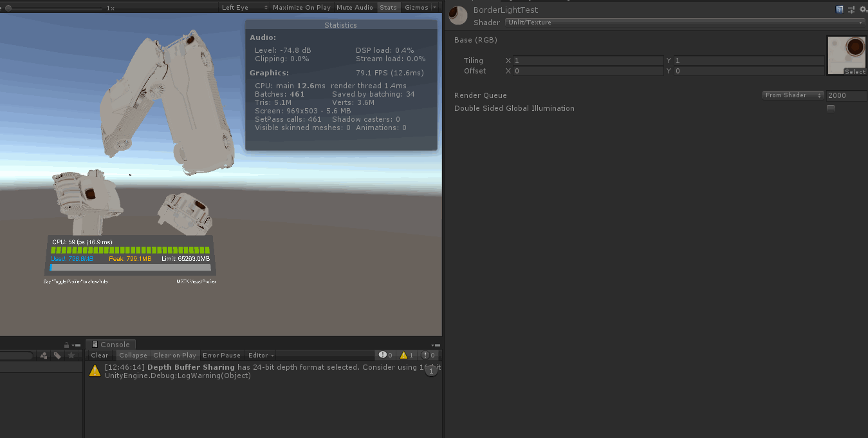Open the Project panel options menu
868x438 pixels.
pos(77,345)
